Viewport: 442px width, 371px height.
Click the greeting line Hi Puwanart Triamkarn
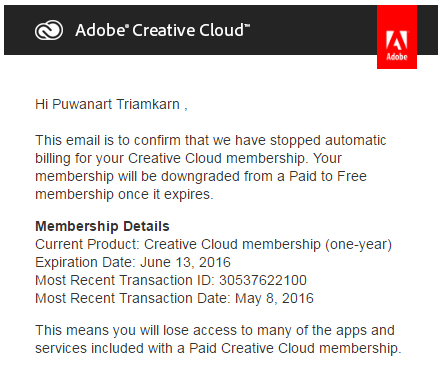[111, 104]
